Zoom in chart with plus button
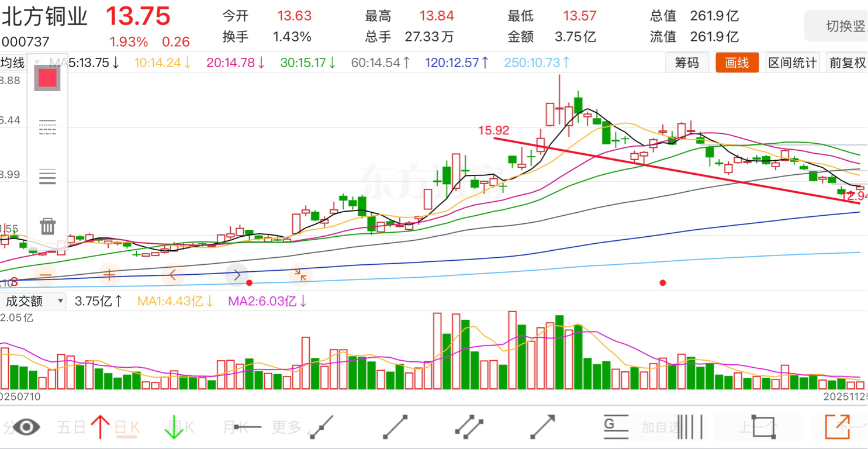Viewport: 868px width, 449px height. coord(109,275)
